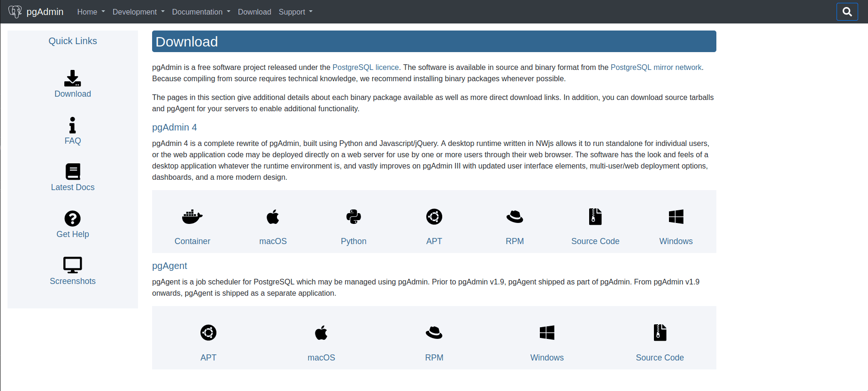The image size is (868, 391).
Task: Open the pgAdmin 4 heading link
Action: [175, 127]
